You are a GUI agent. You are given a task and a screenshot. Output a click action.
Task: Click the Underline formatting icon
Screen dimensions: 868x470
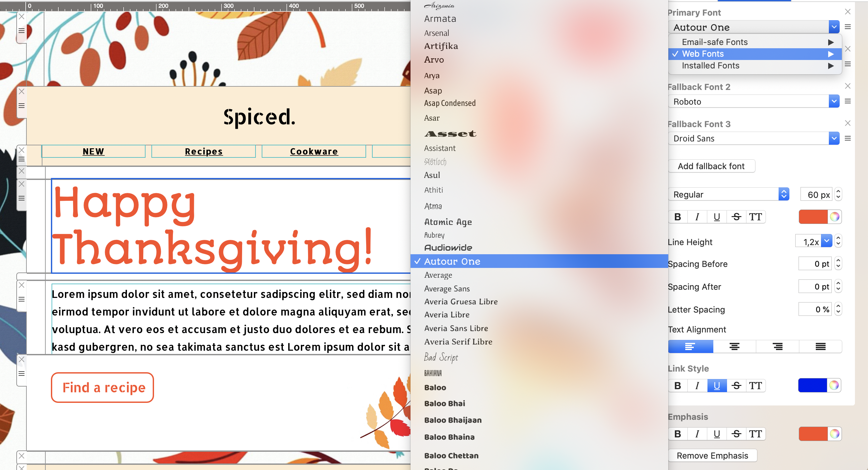click(717, 216)
